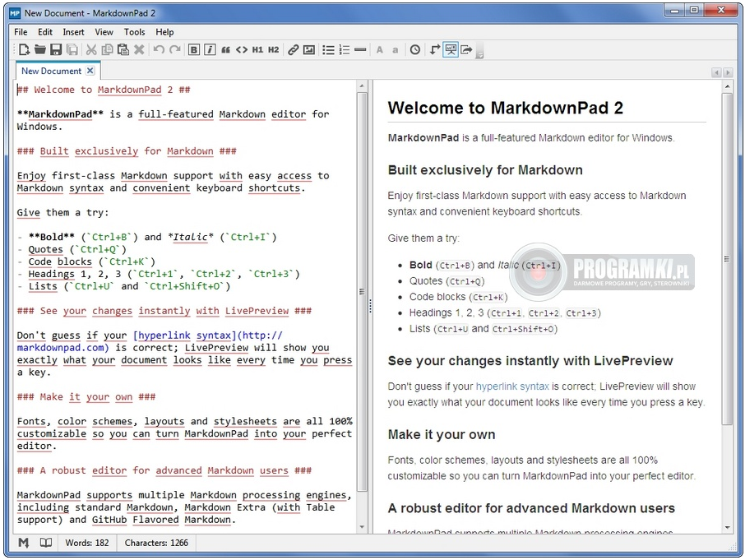Place cursor on '## Welcome to MarkdownPad 2 ##' line
Viewport: 745px width, 560px height.
tap(104, 90)
